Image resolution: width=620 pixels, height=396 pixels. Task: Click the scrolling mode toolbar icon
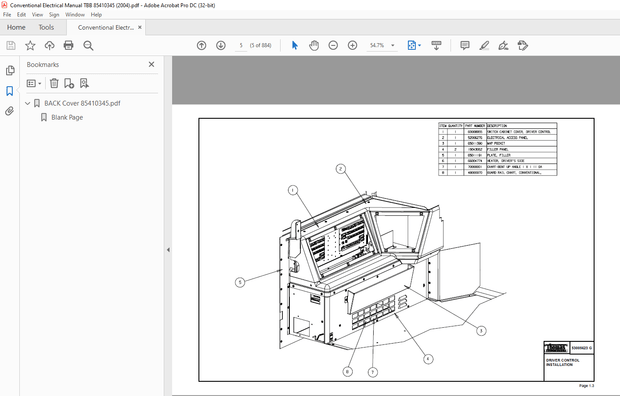(437, 45)
